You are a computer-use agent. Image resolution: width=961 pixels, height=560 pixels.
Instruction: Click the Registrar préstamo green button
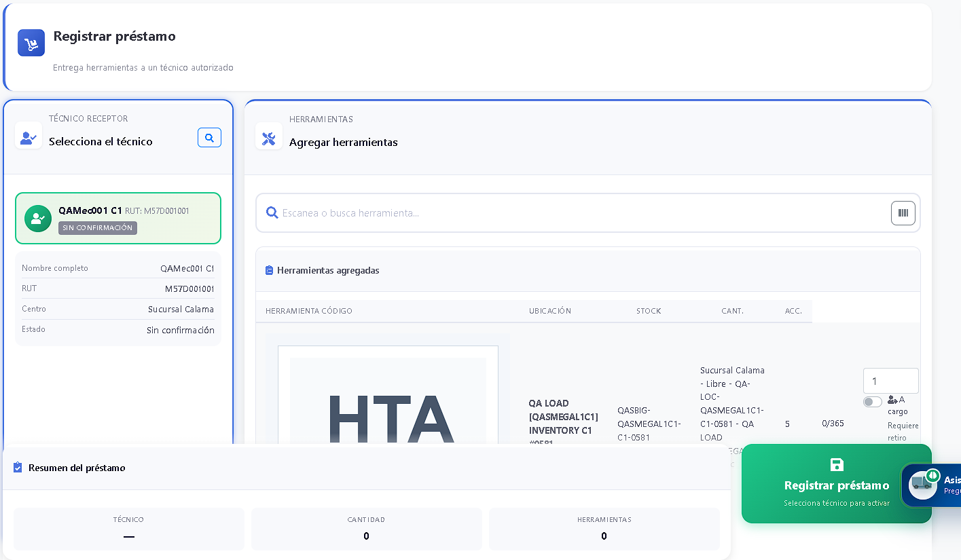click(836, 484)
